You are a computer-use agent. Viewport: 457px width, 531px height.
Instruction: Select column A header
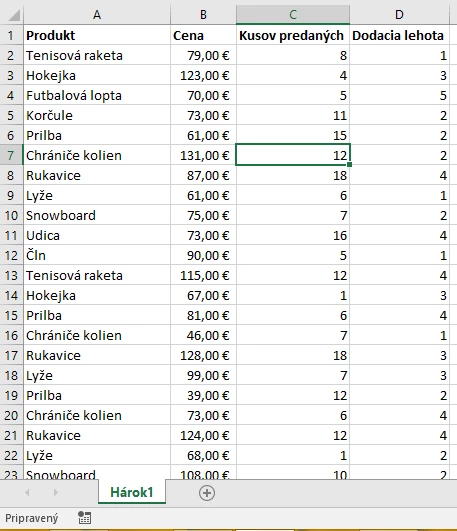pos(97,15)
